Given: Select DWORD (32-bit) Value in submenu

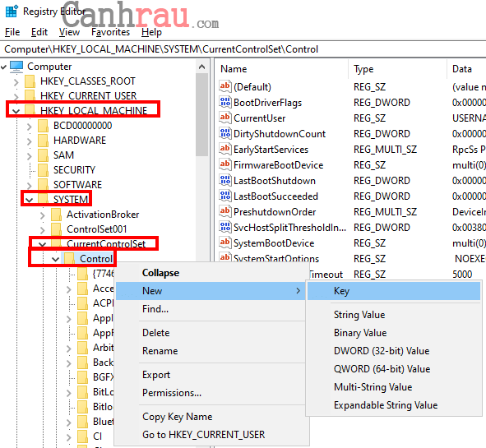Looking at the screenshot, I should click(394, 351).
